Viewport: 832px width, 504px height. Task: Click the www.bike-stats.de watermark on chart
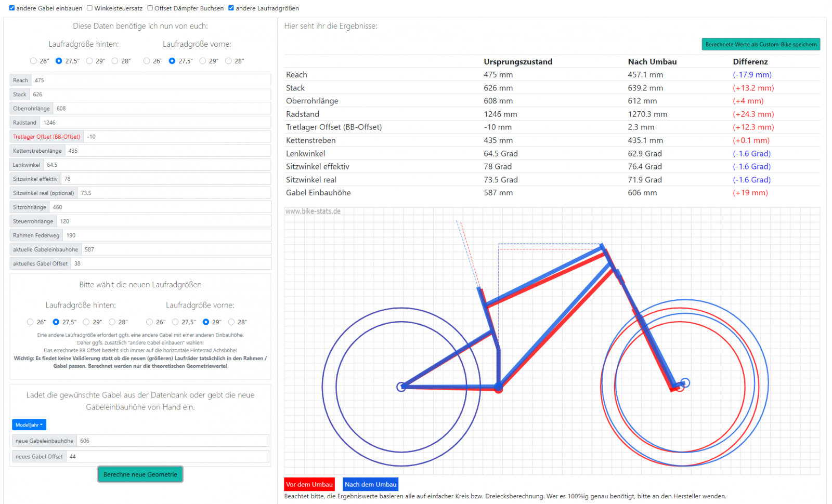(x=313, y=211)
